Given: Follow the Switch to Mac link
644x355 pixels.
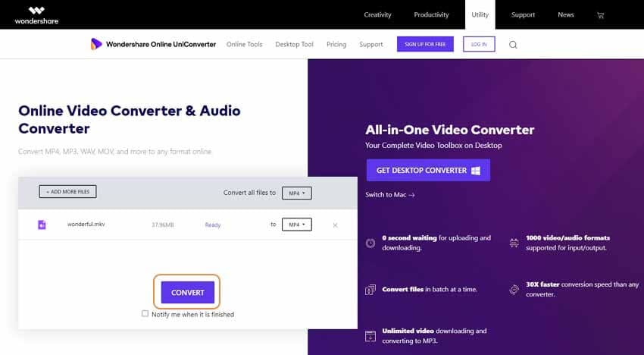Looking at the screenshot, I should [390, 195].
